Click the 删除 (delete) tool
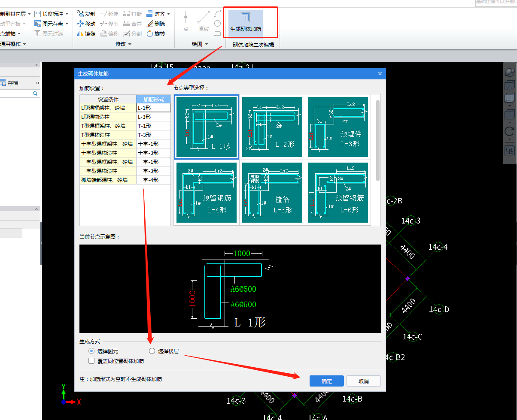The height and width of the screenshot is (420, 517). click(156, 24)
